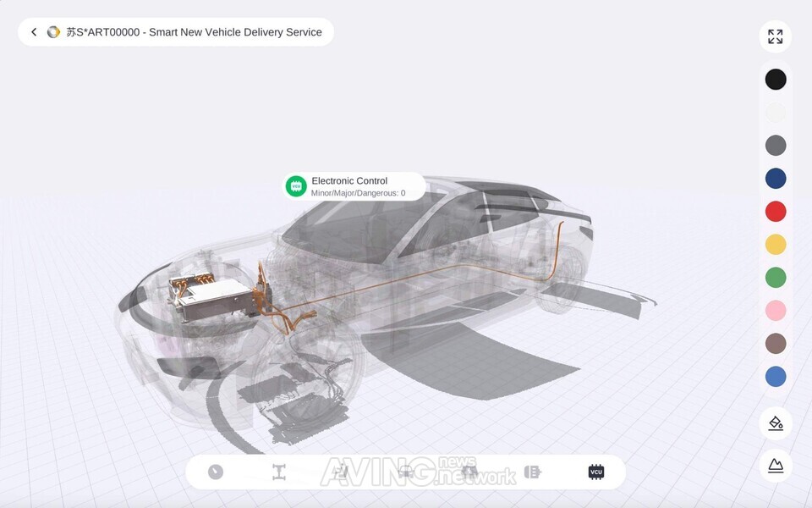Click the chassis axle icon in the bottom toolbar
This screenshot has height=508, width=812.
[x=279, y=472]
